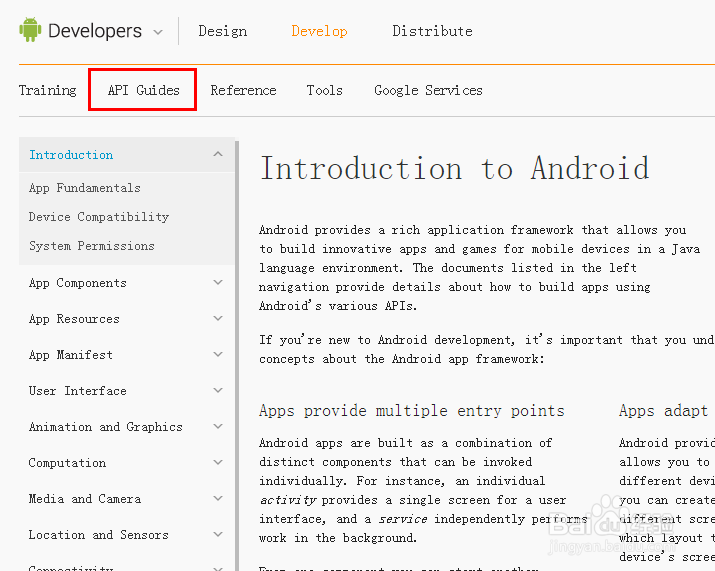
Task: Open App Fundamentals page
Action: pos(85,188)
